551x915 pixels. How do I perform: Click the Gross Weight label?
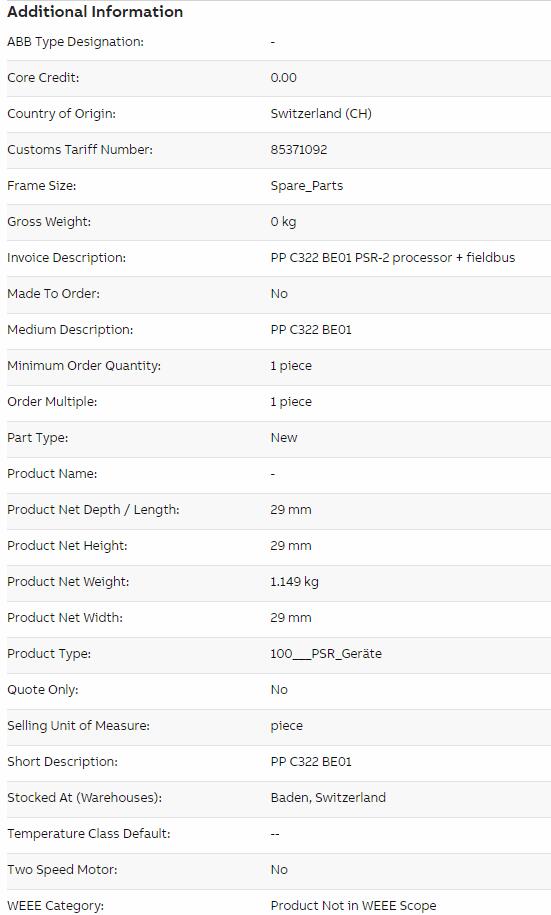click(49, 222)
